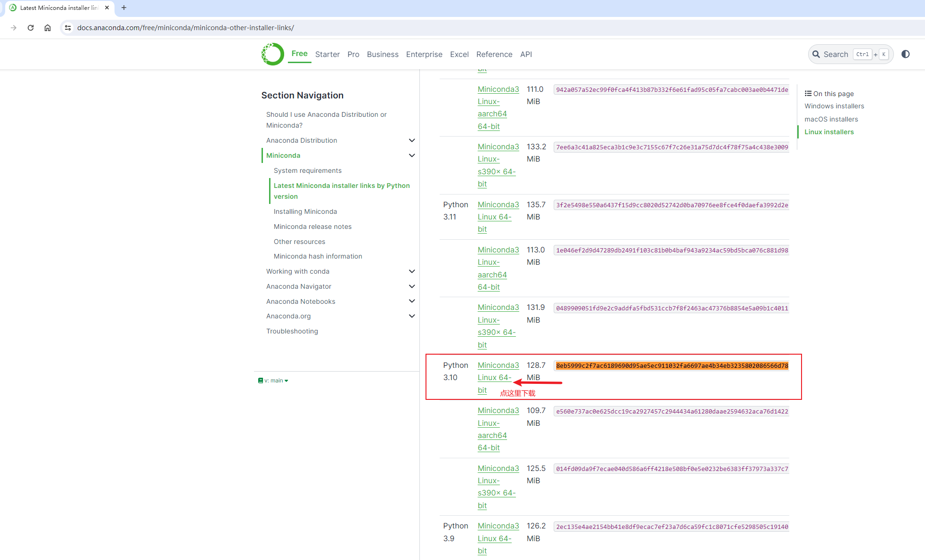Click the hash starting 2ec135e4ae21
Viewport: 925px width, 560px height.
coord(672,527)
